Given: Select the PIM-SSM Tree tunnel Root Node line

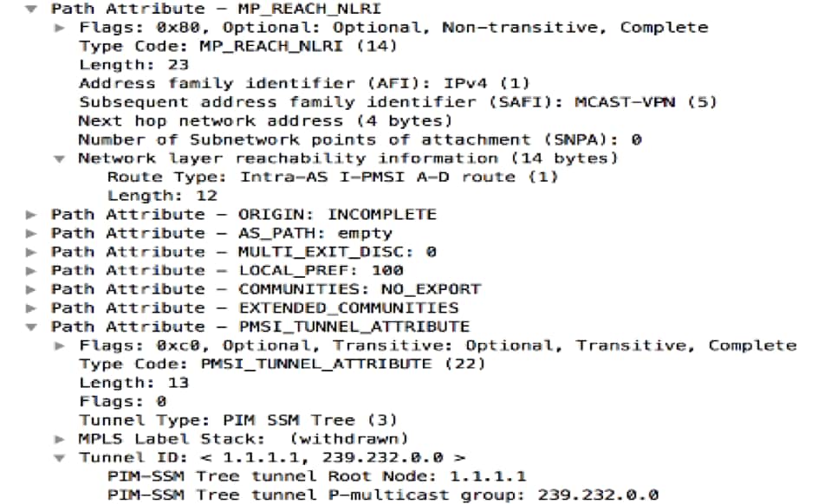Looking at the screenshot, I should click(x=316, y=476).
